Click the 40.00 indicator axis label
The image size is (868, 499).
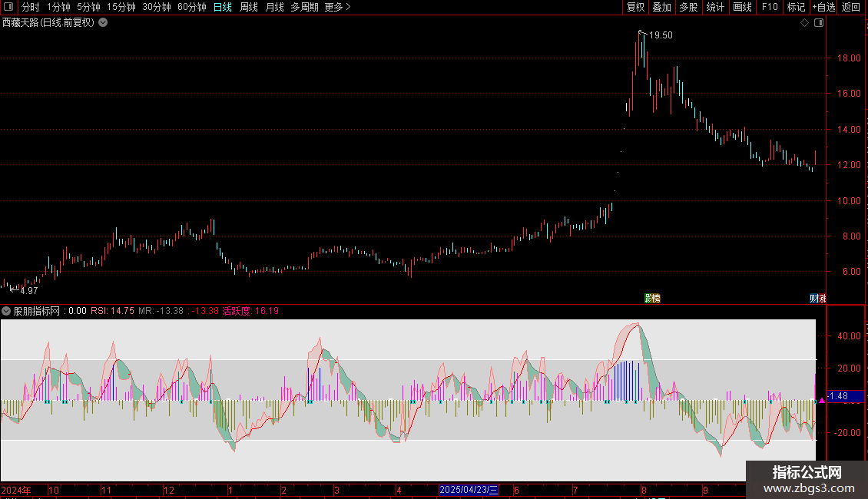(x=849, y=335)
